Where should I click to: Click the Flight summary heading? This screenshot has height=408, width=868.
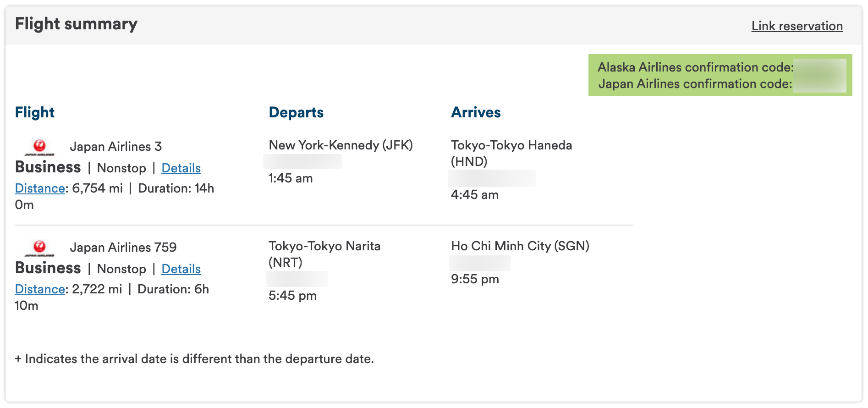point(76,24)
